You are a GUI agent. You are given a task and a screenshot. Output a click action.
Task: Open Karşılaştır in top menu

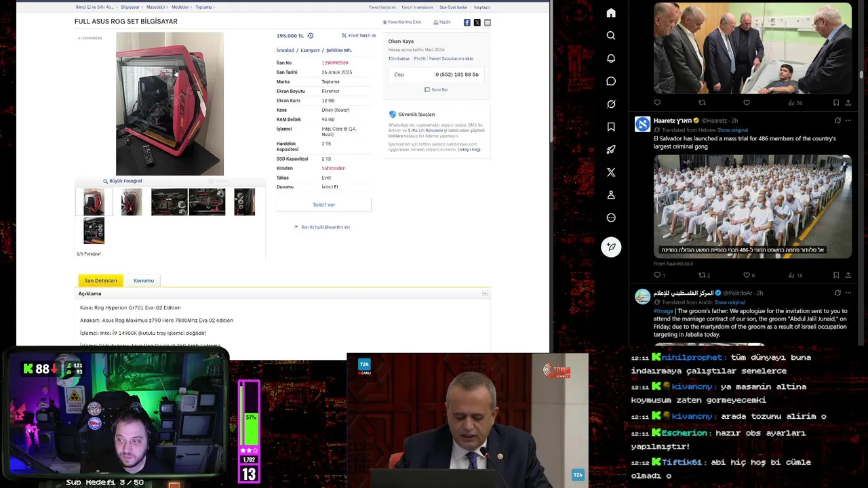tap(482, 7)
